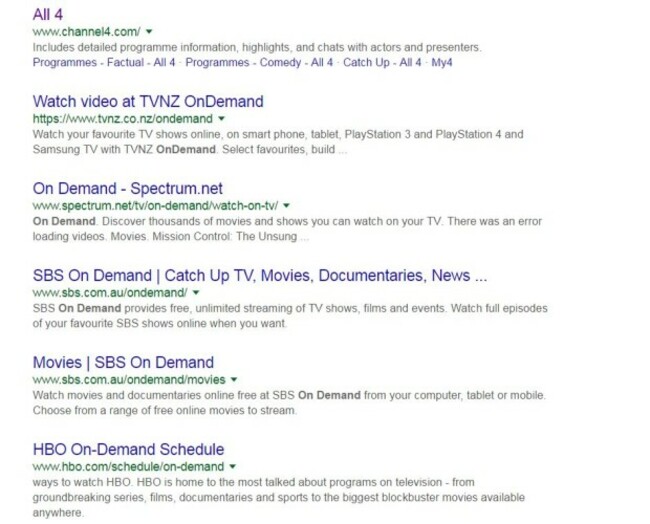
Task: Click snippet 'ways to watch HBO'
Action: click(279, 497)
